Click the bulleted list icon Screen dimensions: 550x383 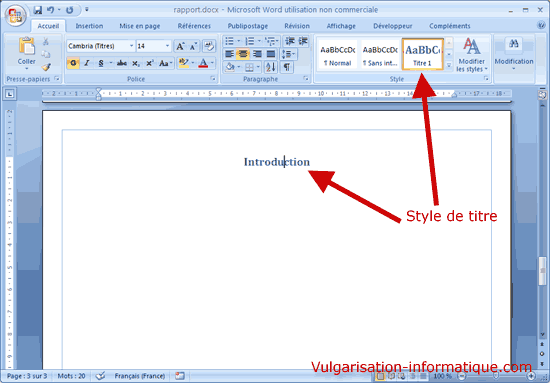click(x=230, y=41)
